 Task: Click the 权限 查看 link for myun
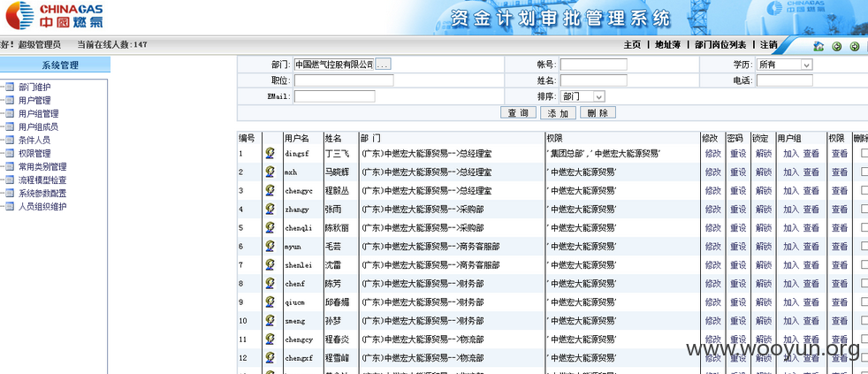click(839, 247)
